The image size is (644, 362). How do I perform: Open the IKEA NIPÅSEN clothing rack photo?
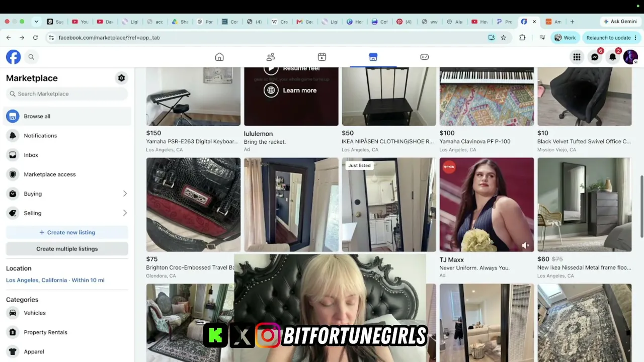[389, 97]
